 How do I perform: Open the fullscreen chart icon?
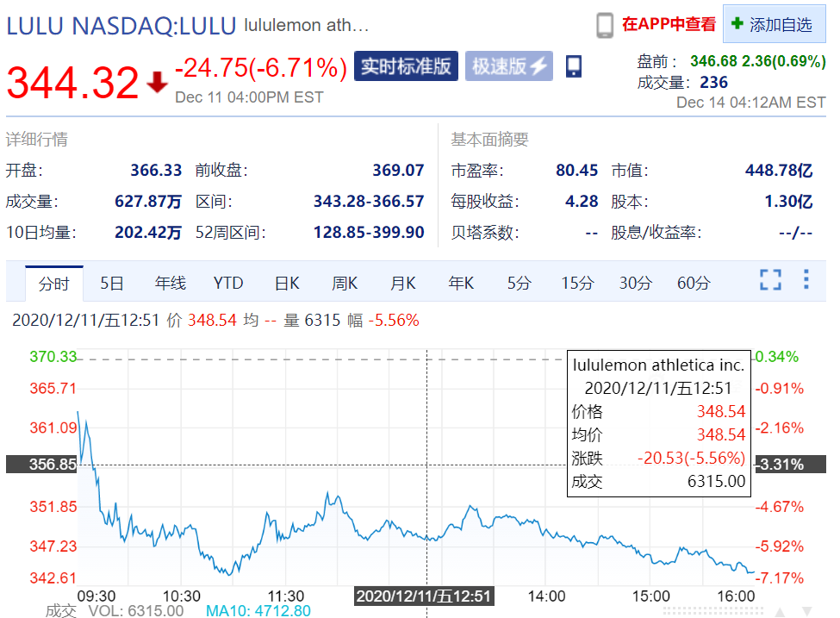[770, 280]
